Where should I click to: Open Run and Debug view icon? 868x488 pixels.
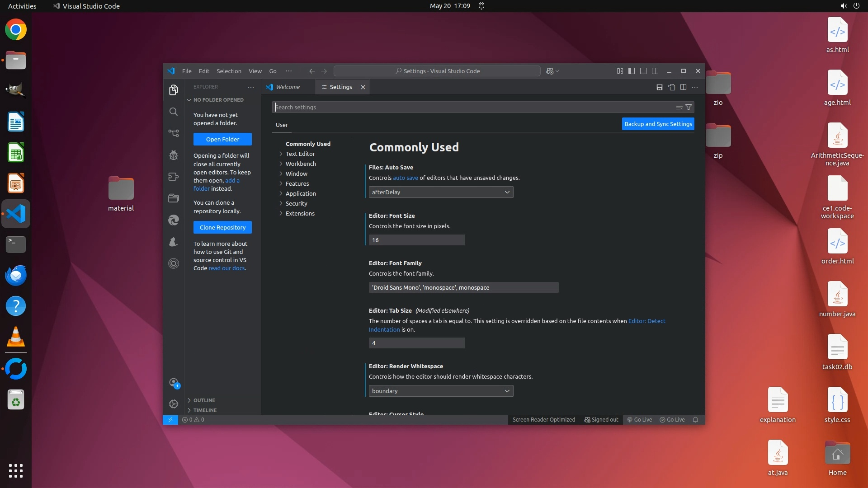[174, 155]
